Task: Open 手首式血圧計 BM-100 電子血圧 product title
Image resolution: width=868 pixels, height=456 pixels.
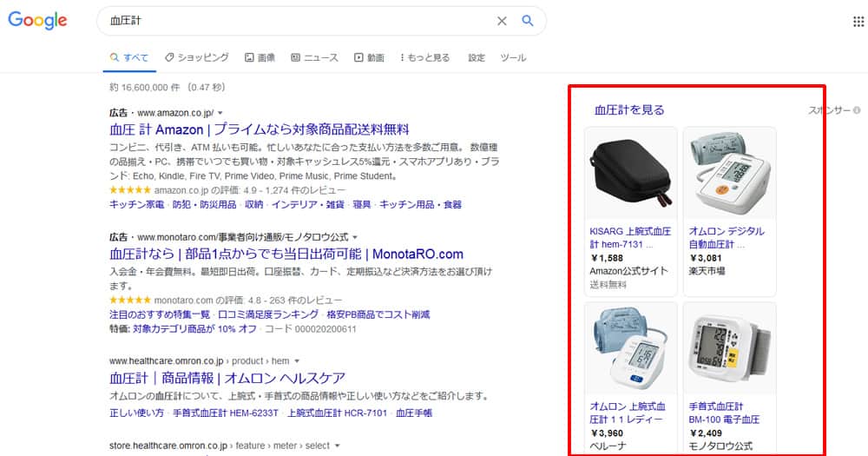Action: (724, 413)
